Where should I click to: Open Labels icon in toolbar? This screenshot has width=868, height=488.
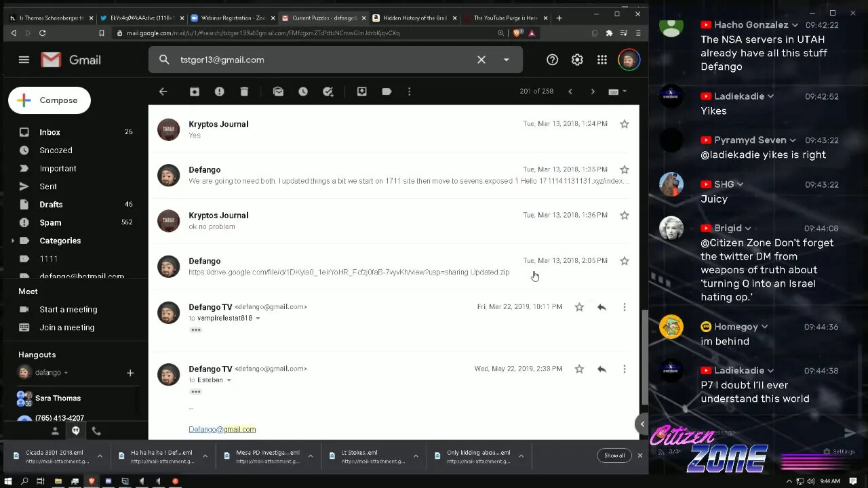click(x=387, y=91)
